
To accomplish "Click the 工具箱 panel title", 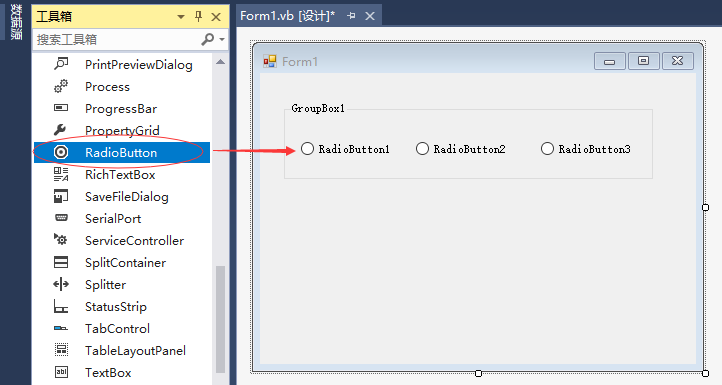I will [54, 17].
